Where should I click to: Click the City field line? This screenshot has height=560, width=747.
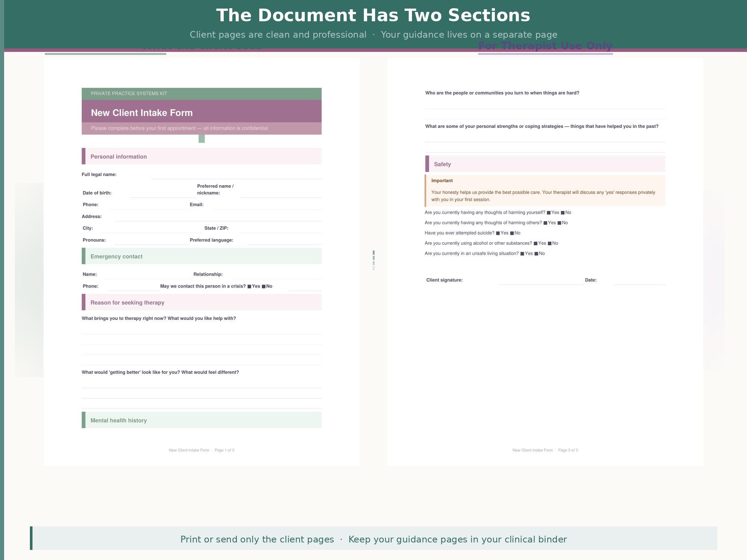(152, 228)
